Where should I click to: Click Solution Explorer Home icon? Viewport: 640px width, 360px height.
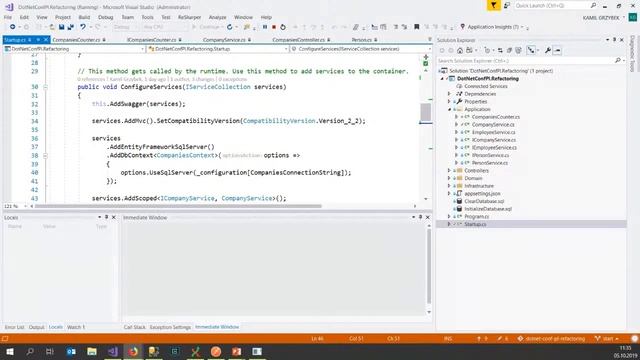[x=460, y=50]
